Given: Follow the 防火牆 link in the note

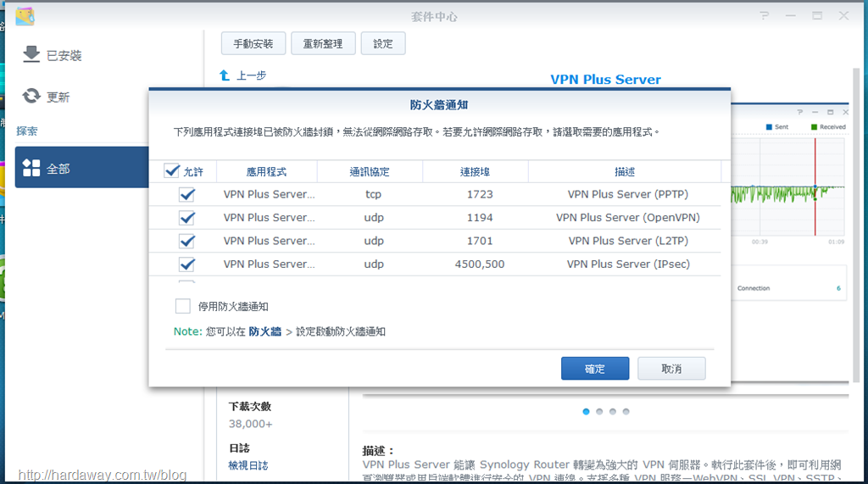Looking at the screenshot, I should click(264, 331).
